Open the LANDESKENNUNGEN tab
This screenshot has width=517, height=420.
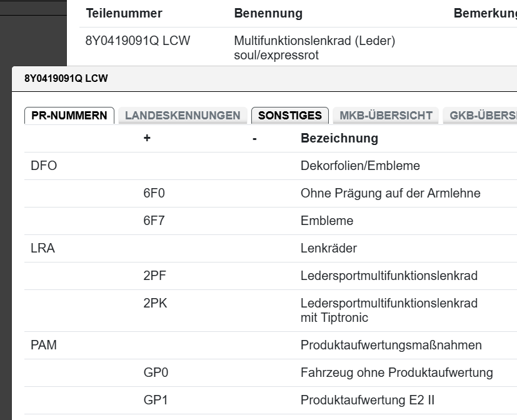pyautogui.click(x=183, y=116)
